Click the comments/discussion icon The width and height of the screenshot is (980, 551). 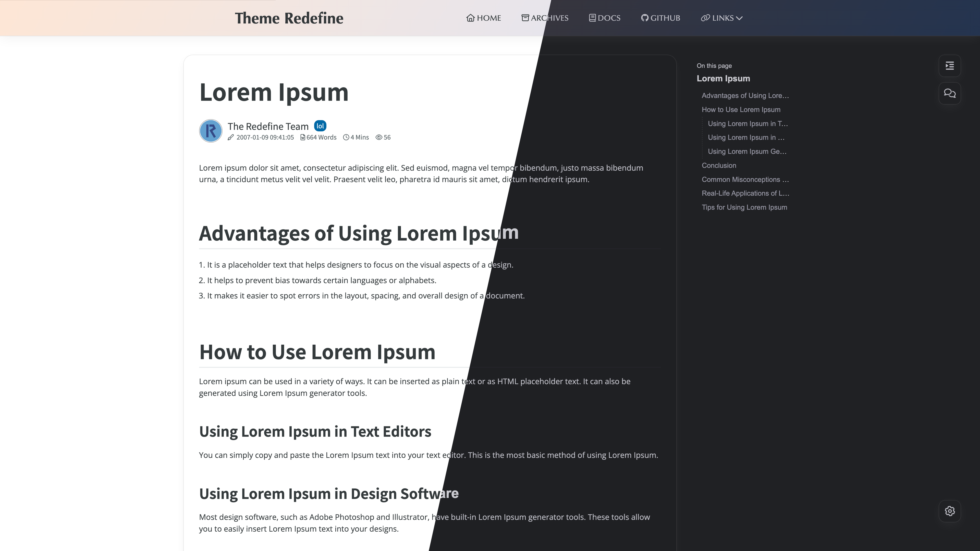point(950,94)
